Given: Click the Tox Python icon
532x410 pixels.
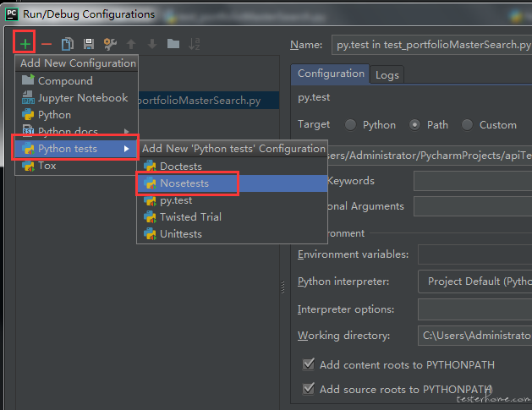Looking at the screenshot, I should click(28, 166).
